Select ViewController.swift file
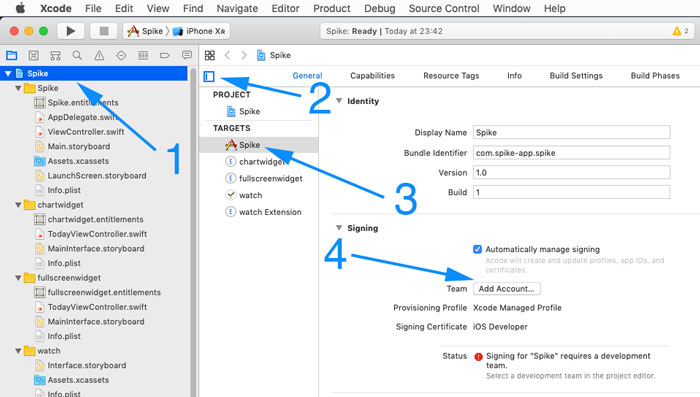Screen dimensions: 700x397 pos(80,132)
